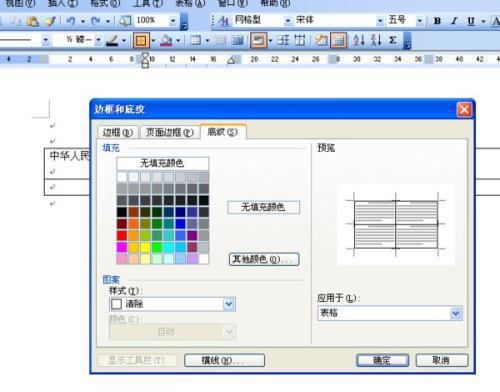Click the 横线 button

point(224,360)
